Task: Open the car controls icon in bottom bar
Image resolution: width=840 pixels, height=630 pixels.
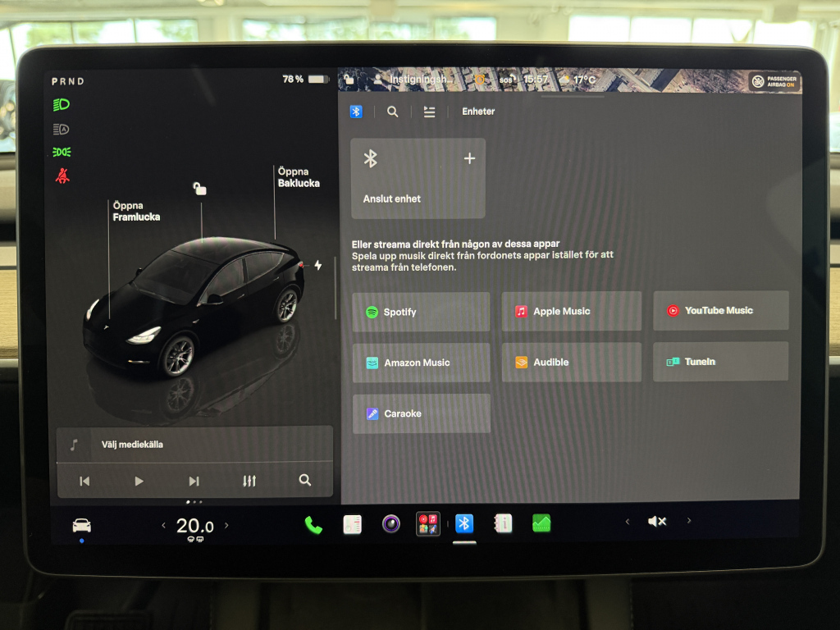Action: click(81, 526)
